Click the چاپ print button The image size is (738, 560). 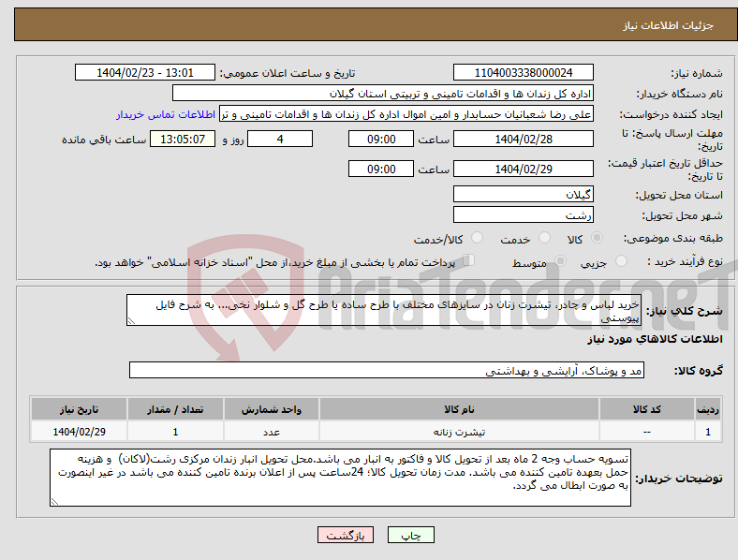(x=411, y=535)
